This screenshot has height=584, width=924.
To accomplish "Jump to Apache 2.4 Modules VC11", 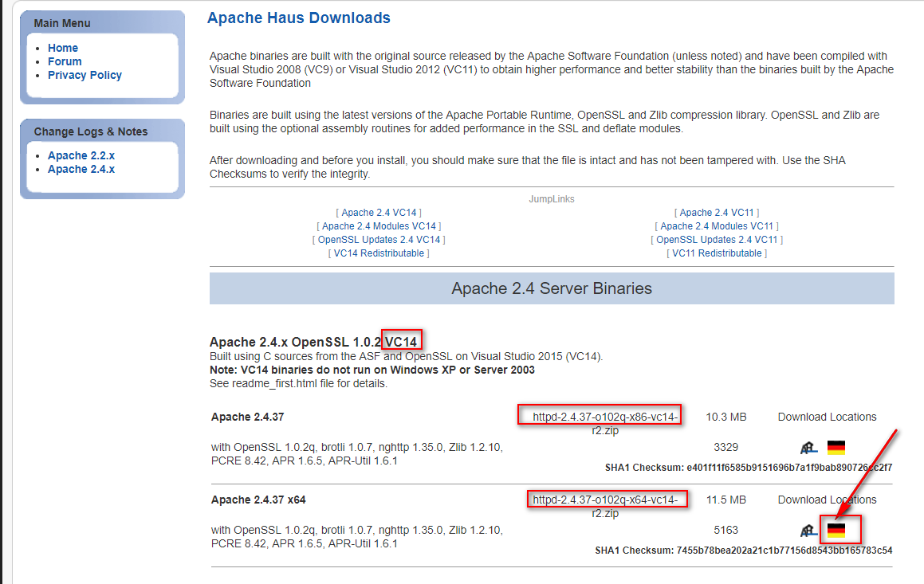I will coord(717,226).
